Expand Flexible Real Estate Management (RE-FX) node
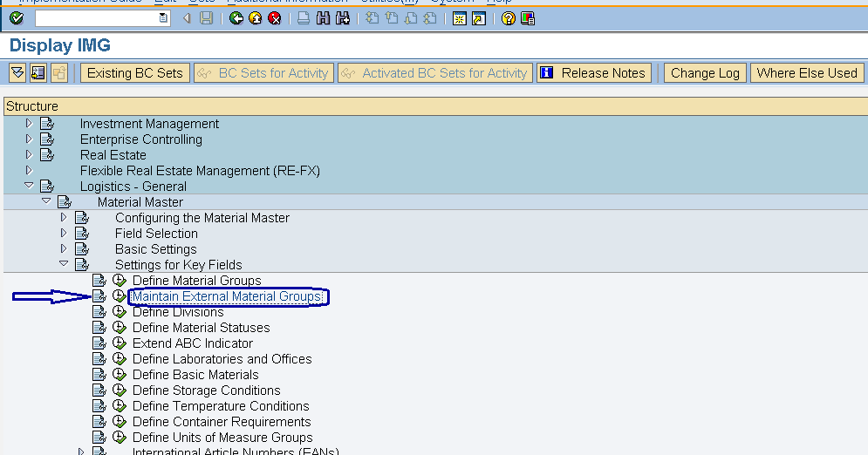This screenshot has width=868, height=455. coord(29,170)
